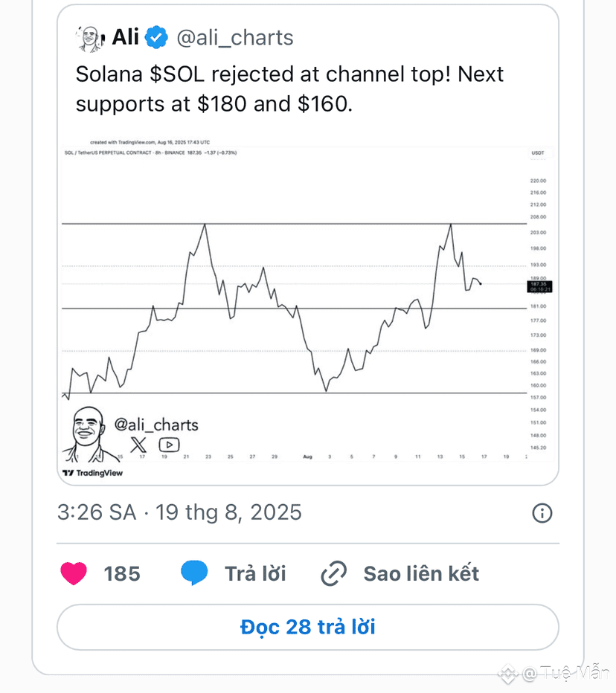Viewport: 616px width, 693px height.
Task: Click the 185 likes count
Action: click(122, 574)
